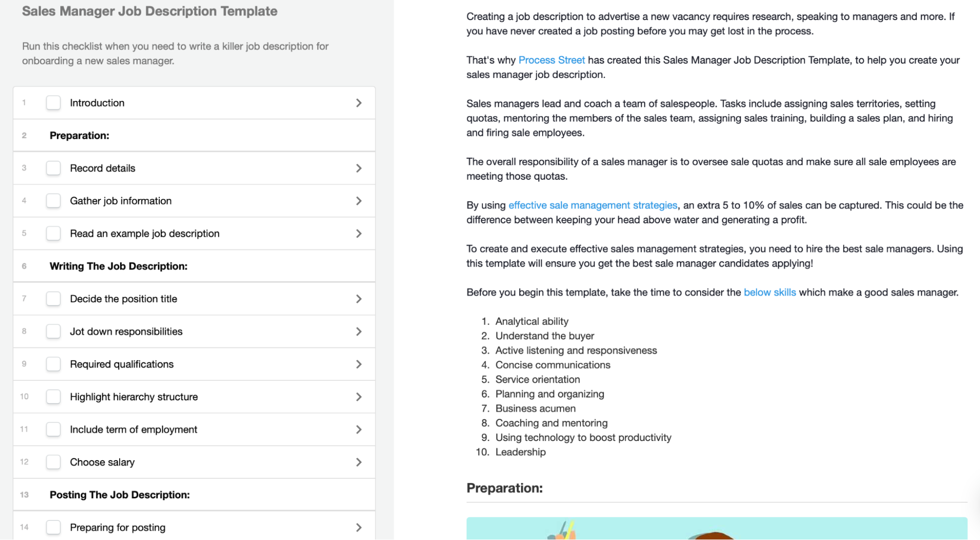Expand arrow for Jot down responsibilities
Screen dimensions: 980x540
point(358,331)
